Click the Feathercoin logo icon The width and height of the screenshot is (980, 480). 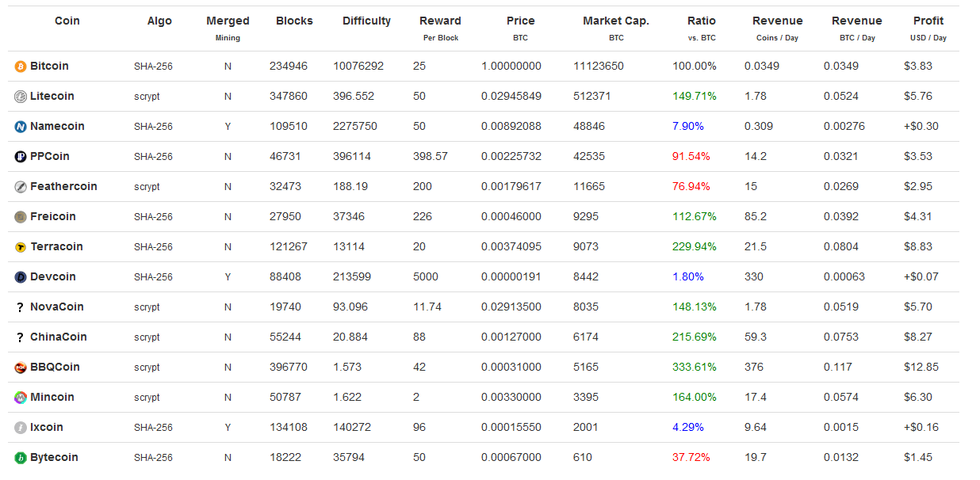coord(21,187)
